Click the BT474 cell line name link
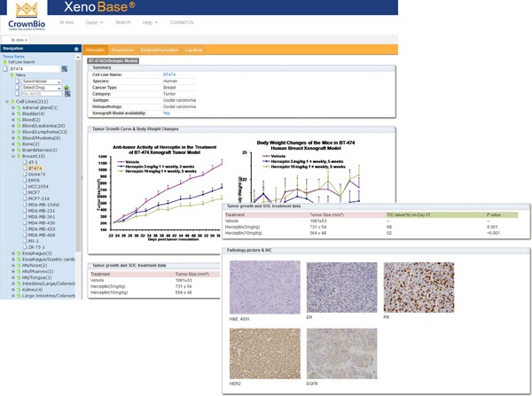Screen dimensions: 532x396 [169, 74]
